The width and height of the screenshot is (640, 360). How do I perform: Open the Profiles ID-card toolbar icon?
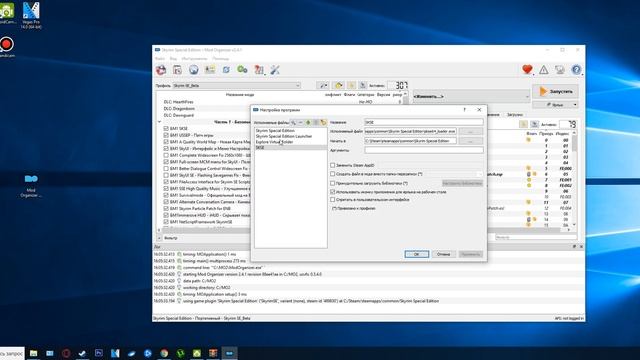(210, 70)
